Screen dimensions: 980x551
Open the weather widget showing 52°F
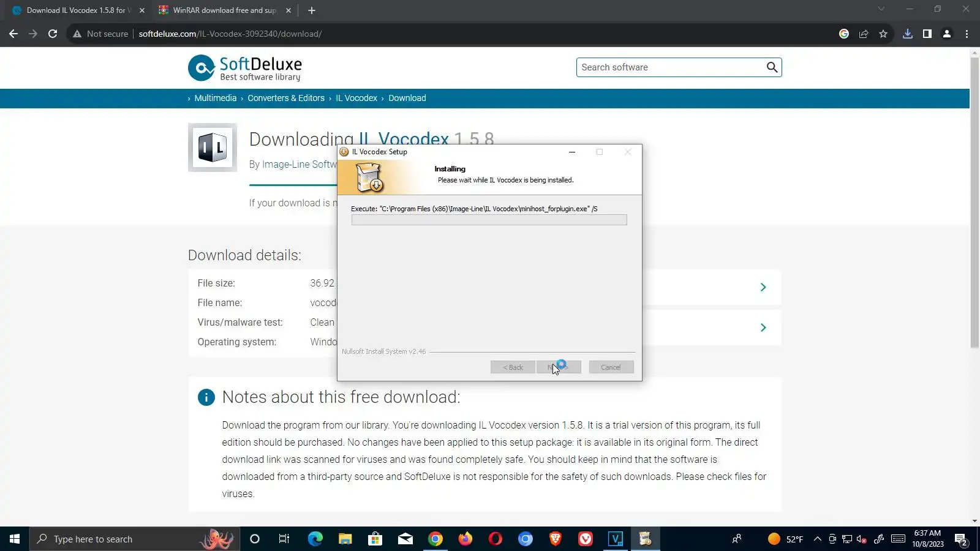point(785,539)
